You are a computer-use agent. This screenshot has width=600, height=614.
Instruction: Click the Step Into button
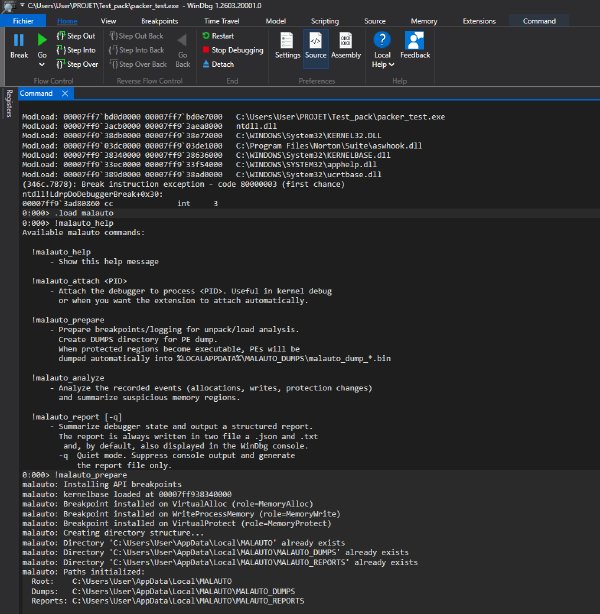(76, 50)
